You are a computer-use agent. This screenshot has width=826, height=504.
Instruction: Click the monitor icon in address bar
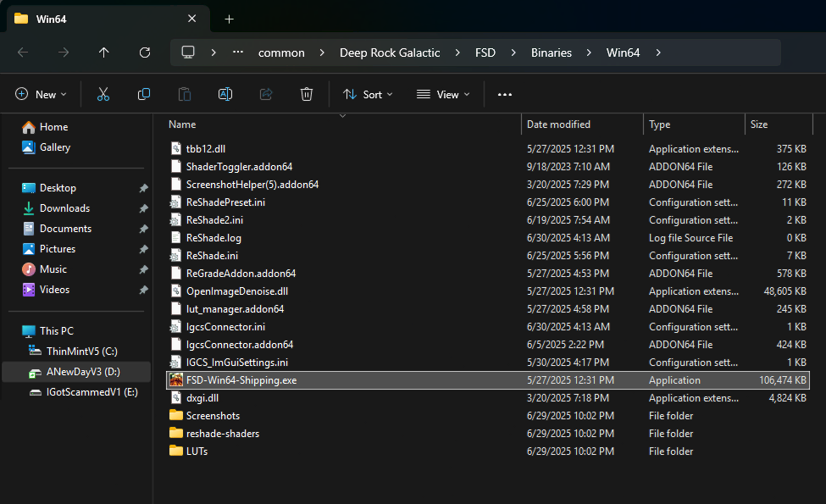[188, 53]
